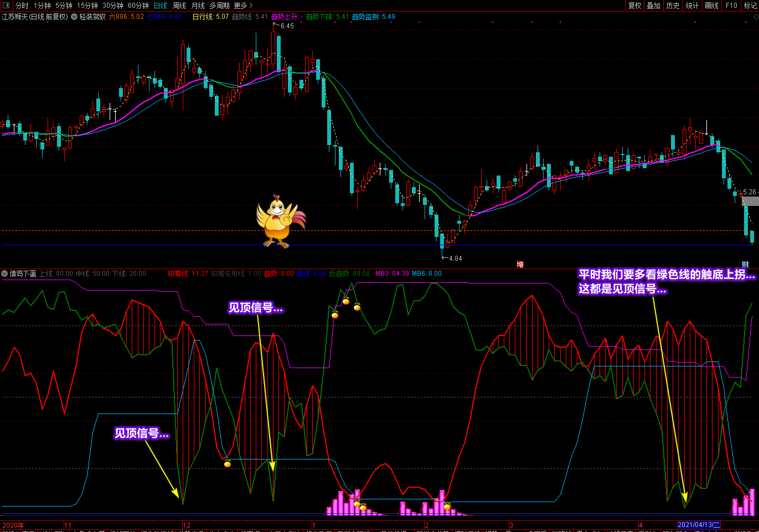Click the 画线 drawing tools button
The height and width of the screenshot is (532, 759).
[x=711, y=6]
